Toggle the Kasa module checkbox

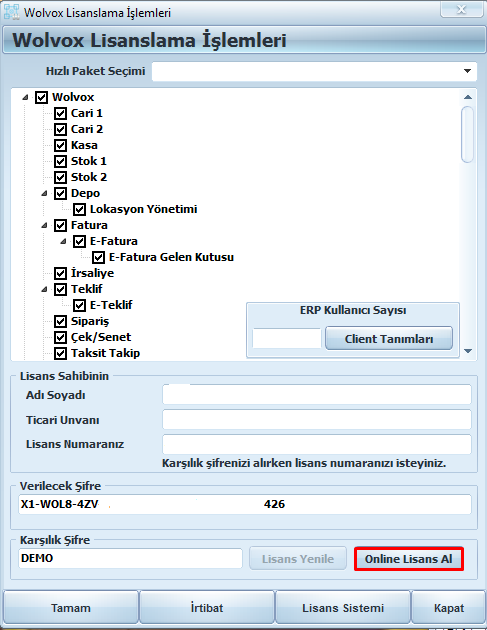(x=60, y=145)
